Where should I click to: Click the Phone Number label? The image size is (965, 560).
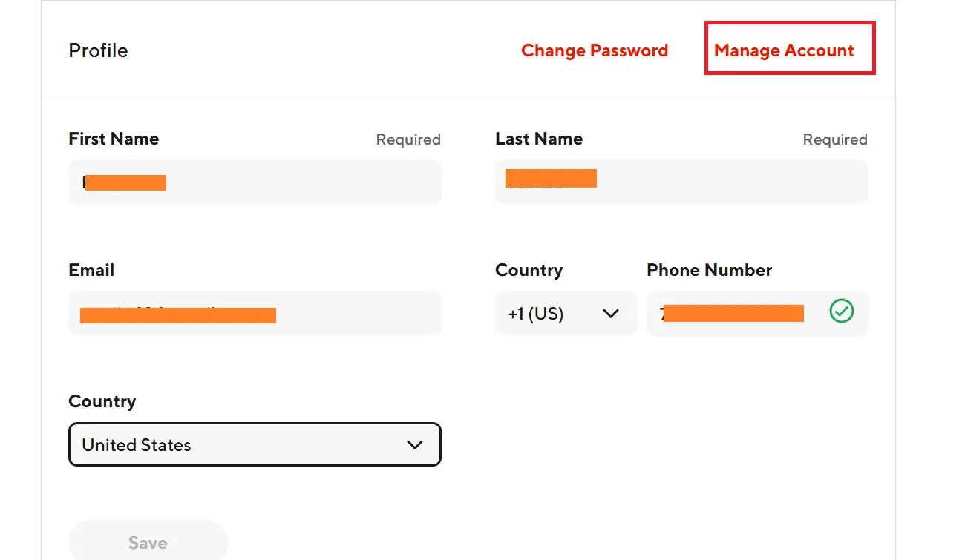(709, 270)
